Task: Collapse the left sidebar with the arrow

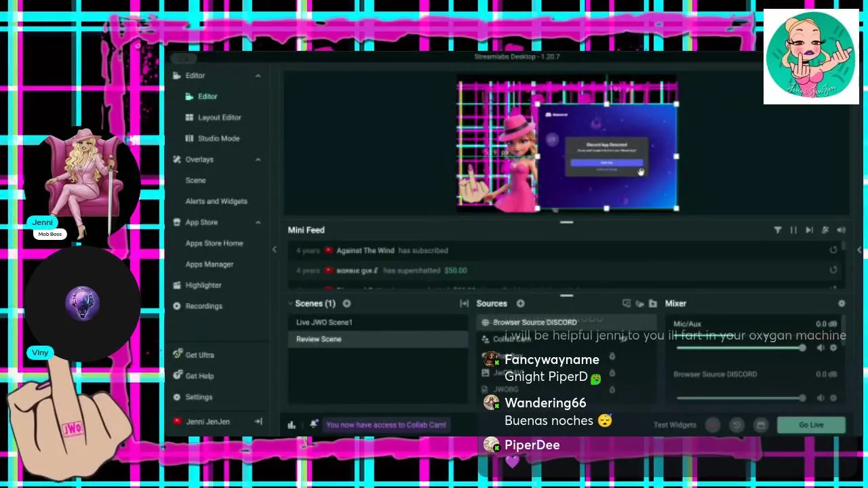Action: [x=274, y=250]
